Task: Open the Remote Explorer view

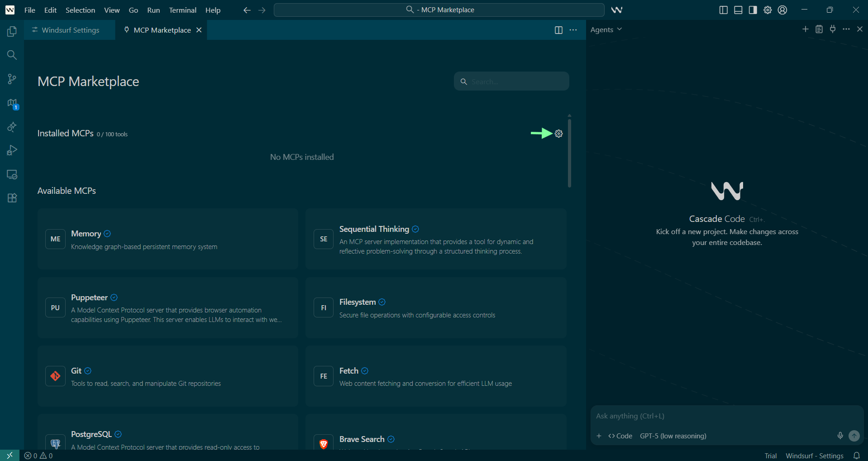Action: pos(12,174)
